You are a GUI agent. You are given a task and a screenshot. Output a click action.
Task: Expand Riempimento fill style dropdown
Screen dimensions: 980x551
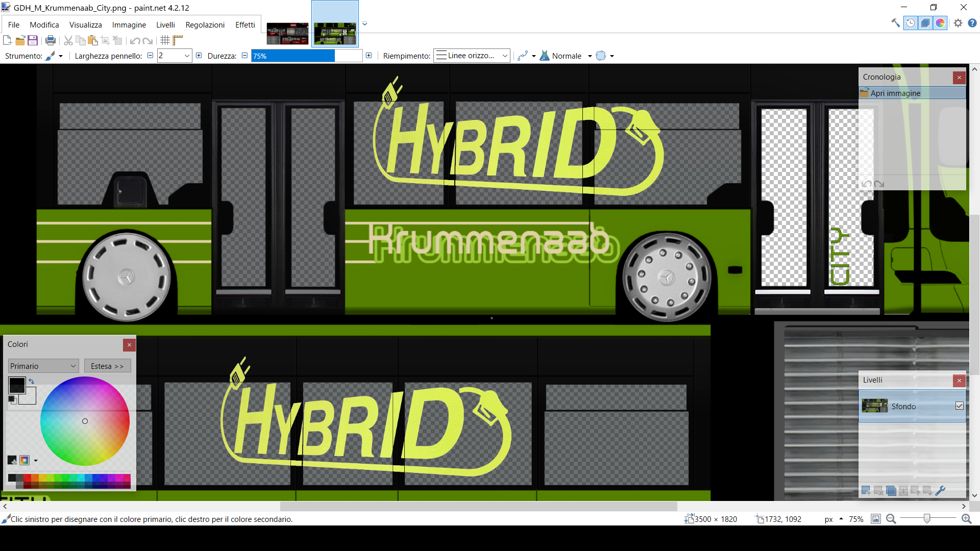point(472,56)
